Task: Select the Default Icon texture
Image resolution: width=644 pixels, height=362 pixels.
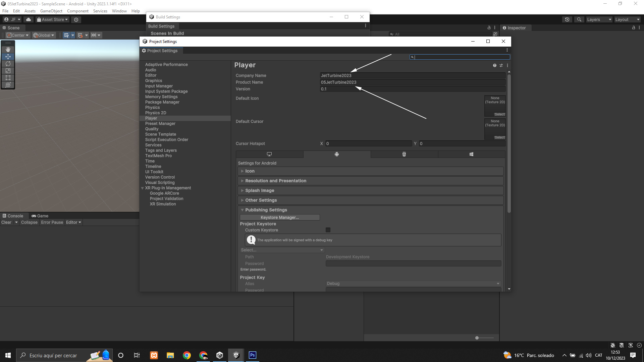Action: (x=499, y=114)
